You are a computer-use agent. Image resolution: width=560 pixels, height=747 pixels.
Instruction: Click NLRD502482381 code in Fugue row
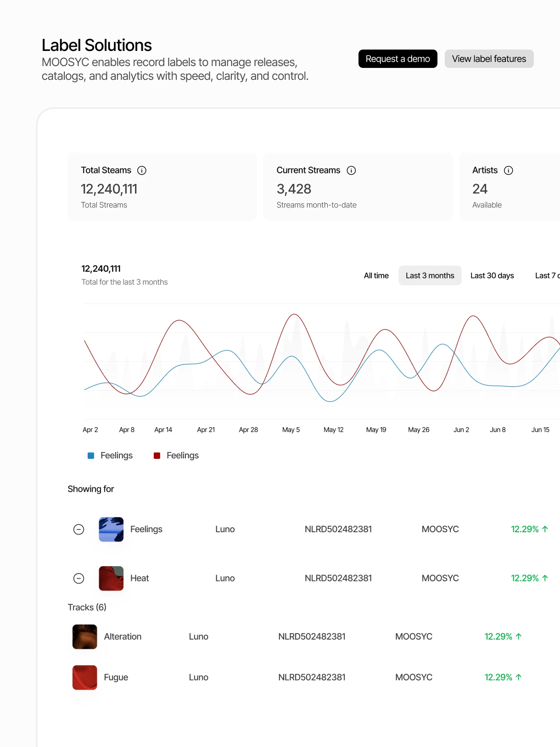coord(312,677)
